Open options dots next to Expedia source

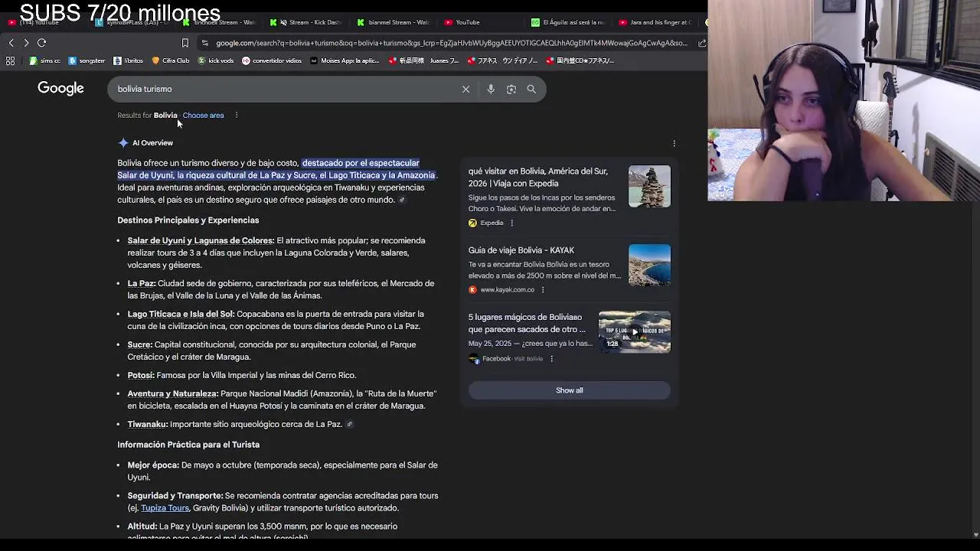pyautogui.click(x=512, y=223)
